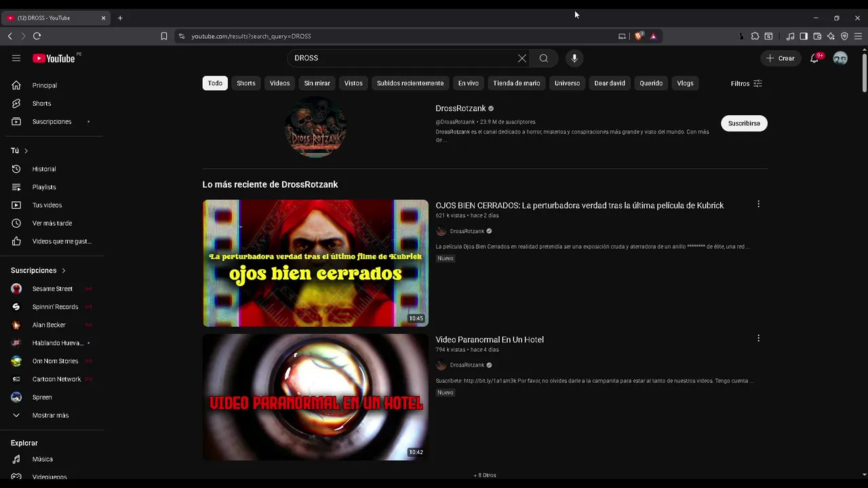Screen dimensions: 868x488
Task: Select the Sin mirar chip
Action: (x=317, y=83)
